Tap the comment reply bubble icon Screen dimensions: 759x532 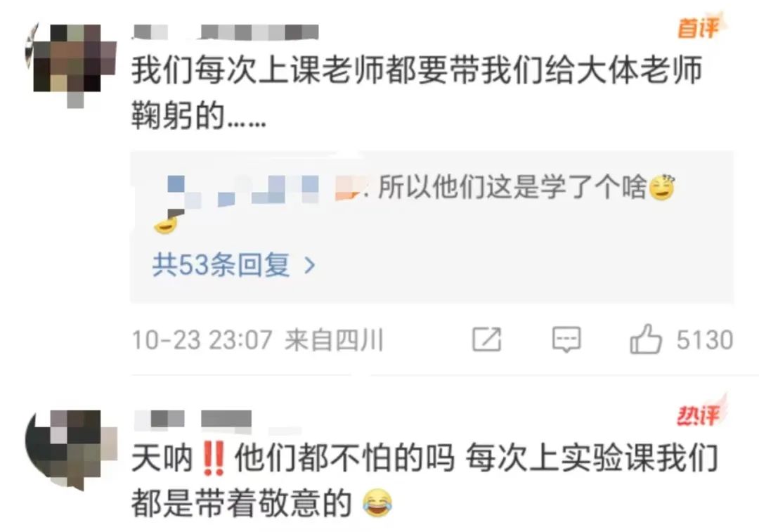(566, 339)
